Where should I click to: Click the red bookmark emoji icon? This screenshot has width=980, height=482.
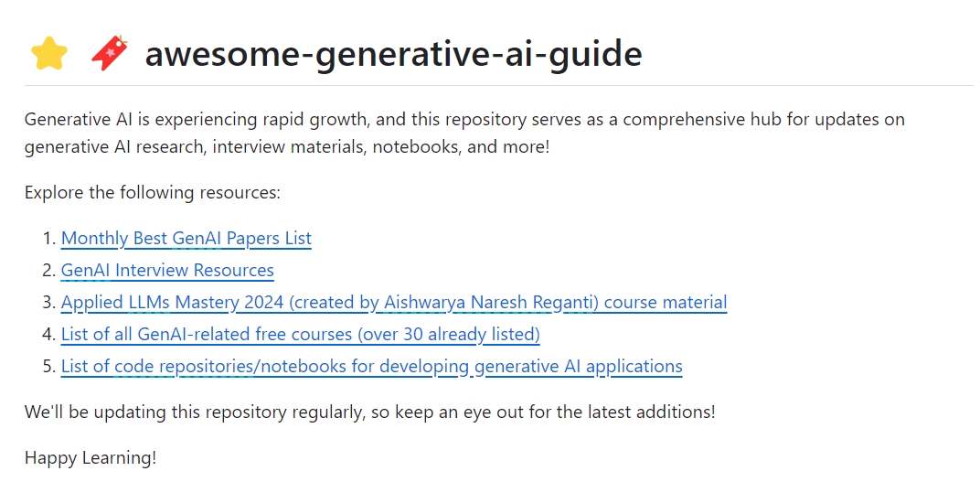(x=110, y=54)
